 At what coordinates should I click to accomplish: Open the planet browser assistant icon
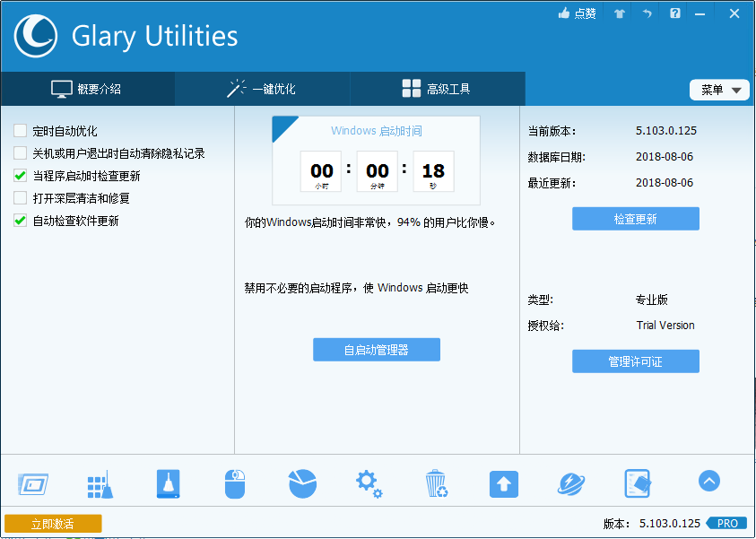[x=571, y=484]
